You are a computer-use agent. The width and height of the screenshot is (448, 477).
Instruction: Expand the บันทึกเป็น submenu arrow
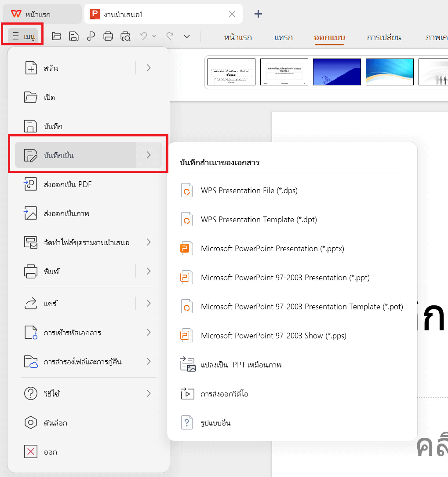click(149, 155)
